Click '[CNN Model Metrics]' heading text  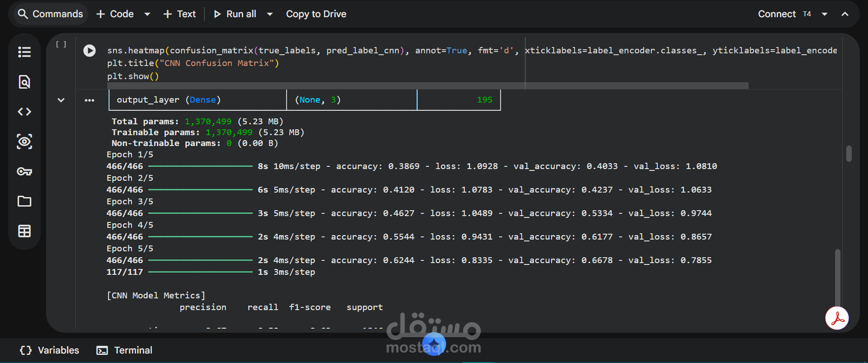(x=156, y=296)
